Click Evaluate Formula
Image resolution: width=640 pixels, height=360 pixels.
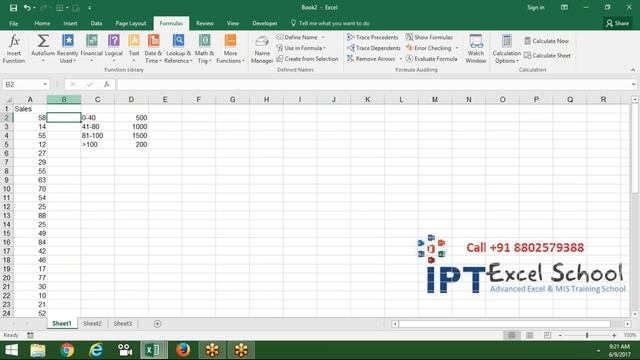click(x=432, y=59)
